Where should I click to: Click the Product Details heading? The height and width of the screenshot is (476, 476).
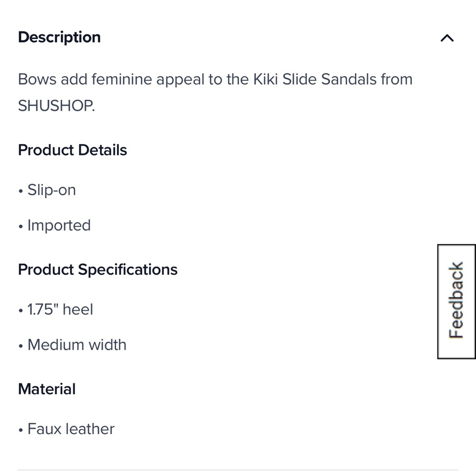(x=72, y=150)
